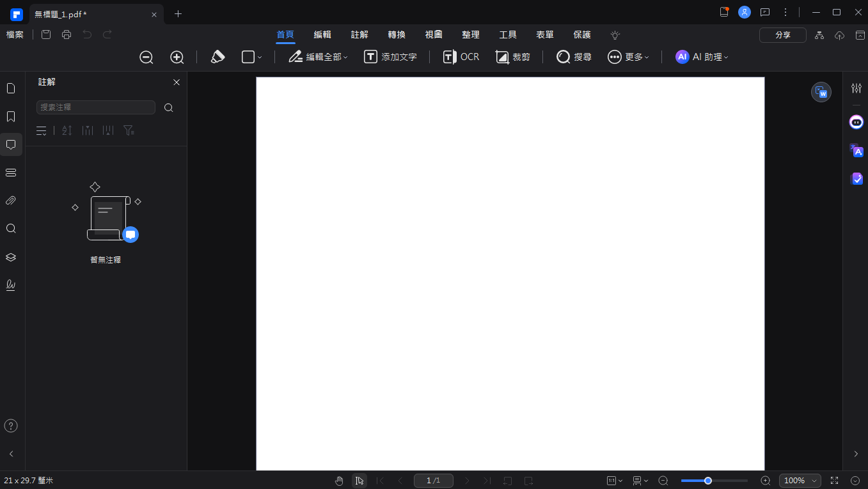Open the 檔案 menu
Image resolution: width=868 pixels, height=489 pixels.
tap(15, 35)
